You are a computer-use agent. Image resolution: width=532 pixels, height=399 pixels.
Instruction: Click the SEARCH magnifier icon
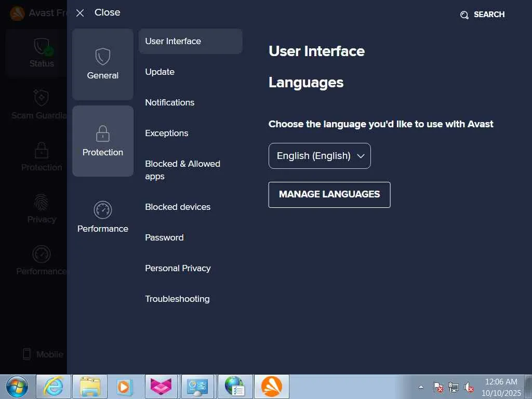tap(464, 15)
